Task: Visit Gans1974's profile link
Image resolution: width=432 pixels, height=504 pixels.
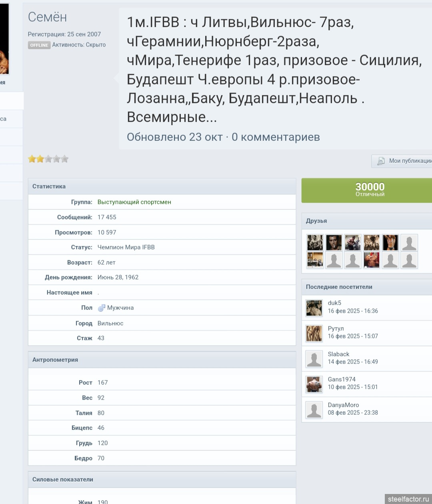Action: (x=342, y=380)
